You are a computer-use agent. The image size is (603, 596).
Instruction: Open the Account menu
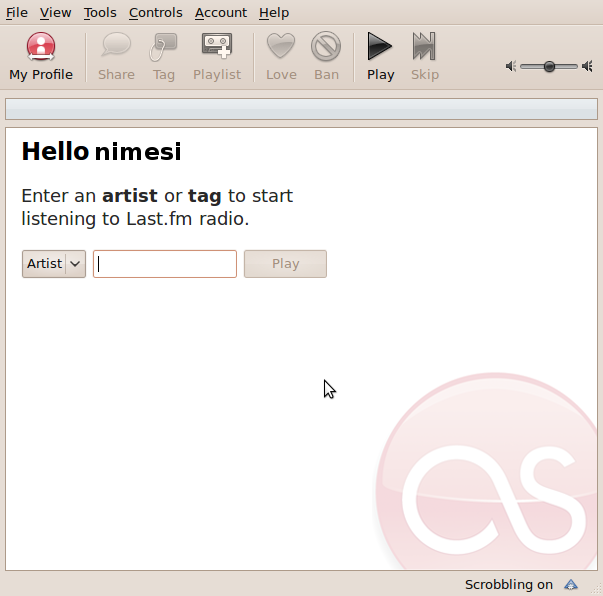click(x=221, y=13)
